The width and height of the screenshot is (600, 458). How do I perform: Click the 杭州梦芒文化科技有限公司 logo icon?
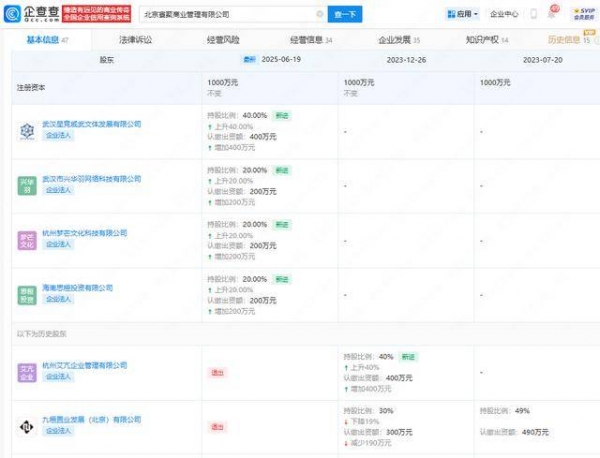pos(27,240)
